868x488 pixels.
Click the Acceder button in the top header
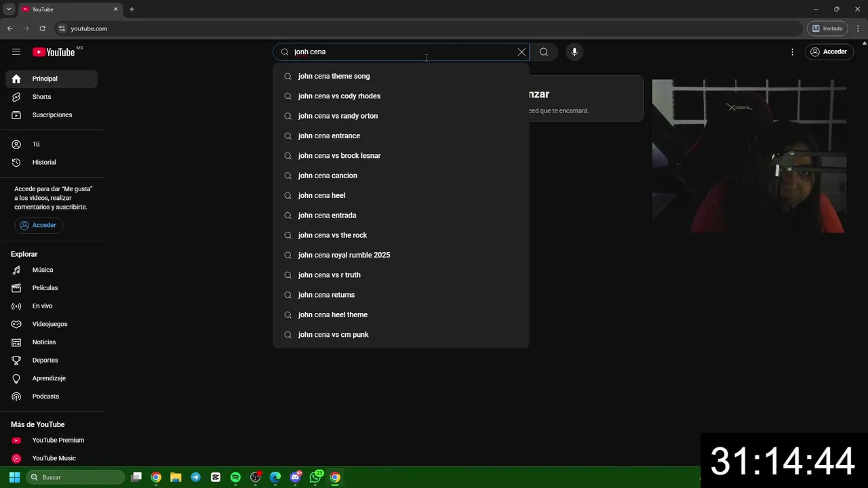point(829,52)
